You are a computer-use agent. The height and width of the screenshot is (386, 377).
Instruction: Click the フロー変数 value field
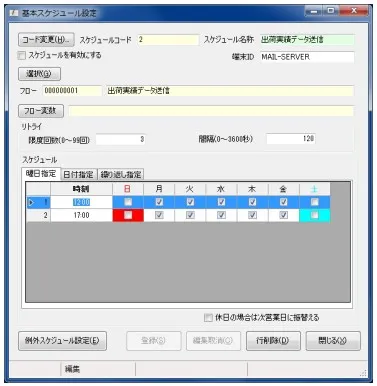click(211, 111)
